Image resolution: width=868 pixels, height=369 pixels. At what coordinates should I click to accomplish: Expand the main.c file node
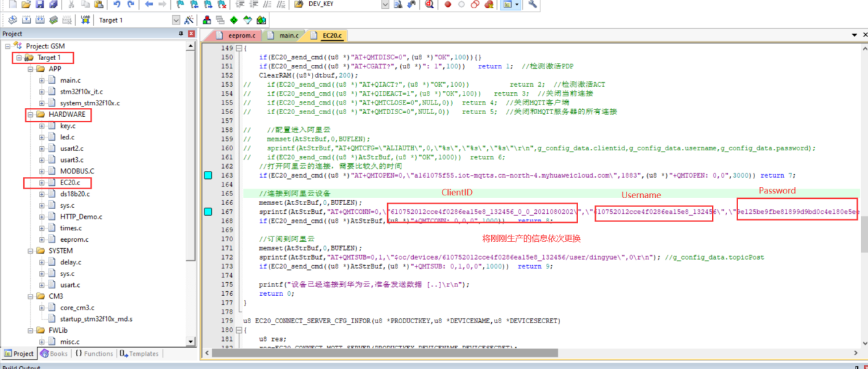tap(42, 80)
